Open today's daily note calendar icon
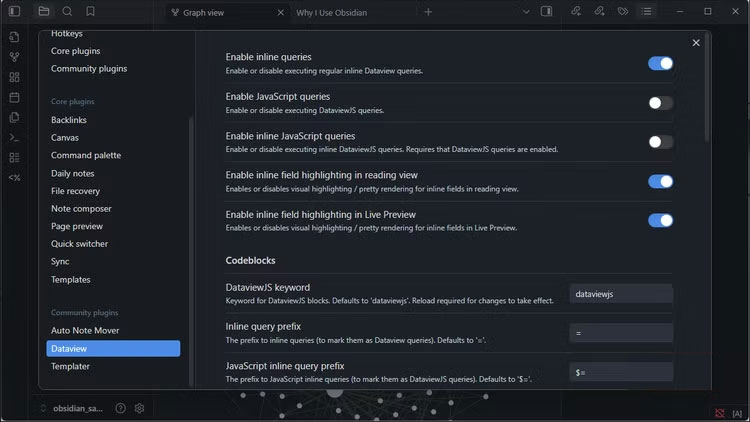The height and width of the screenshot is (422, 750). 14,97
